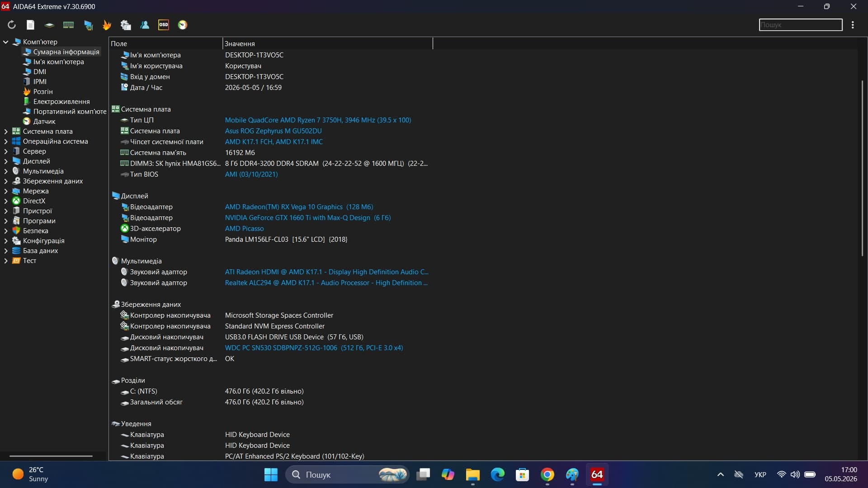Open Google Chrome from the taskbar
This screenshot has width=868, height=488.
(x=547, y=475)
